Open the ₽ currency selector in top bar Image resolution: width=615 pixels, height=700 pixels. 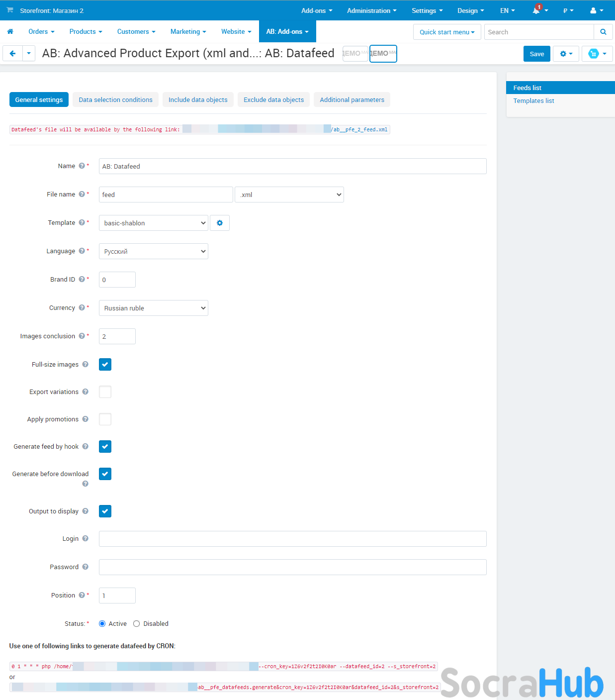[568, 10]
